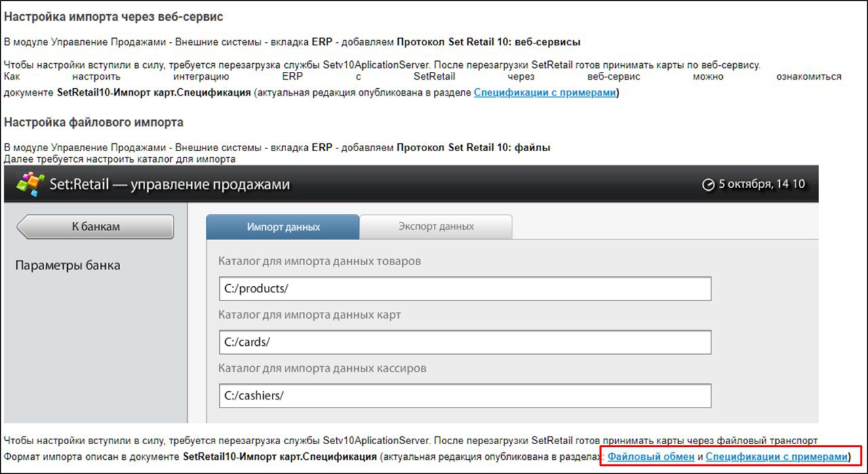Focus the C:/products/ catalog input field
The image size is (868, 474).
click(x=465, y=288)
